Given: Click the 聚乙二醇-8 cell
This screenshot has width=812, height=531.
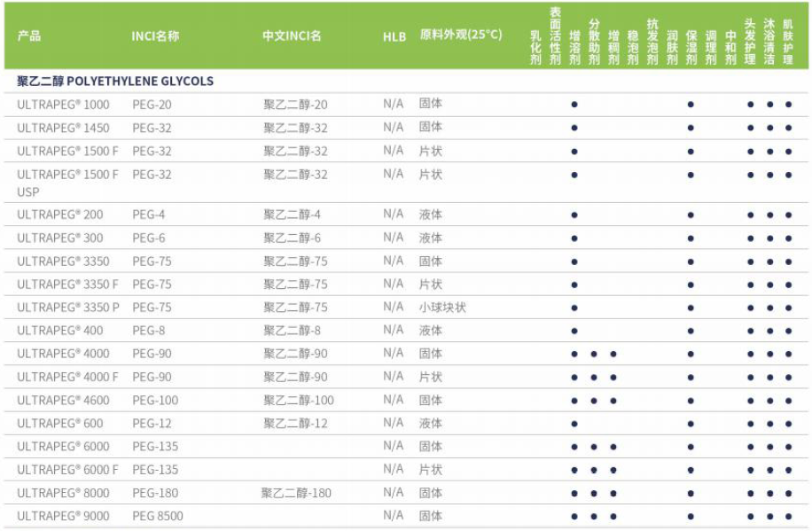Looking at the screenshot, I should click(x=292, y=331).
